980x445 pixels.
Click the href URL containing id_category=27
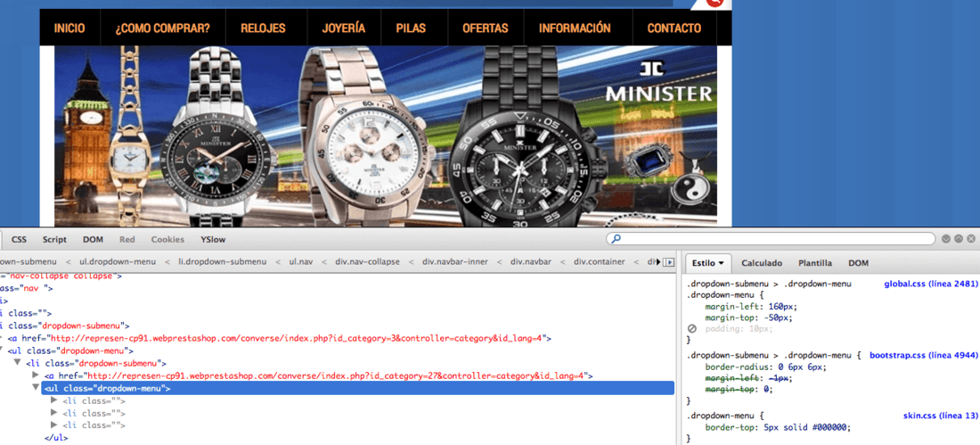point(336,375)
